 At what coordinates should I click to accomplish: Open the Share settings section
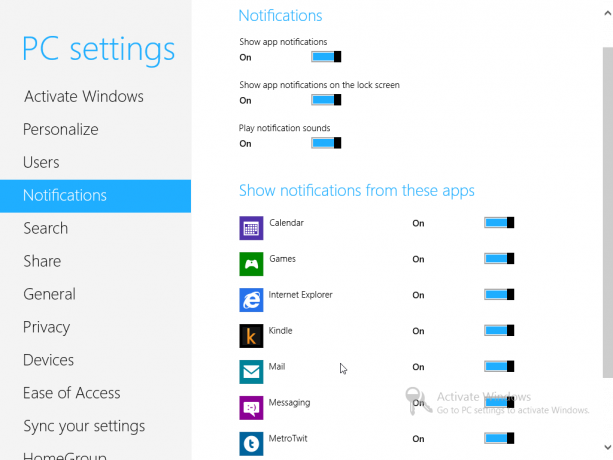pyautogui.click(x=42, y=261)
